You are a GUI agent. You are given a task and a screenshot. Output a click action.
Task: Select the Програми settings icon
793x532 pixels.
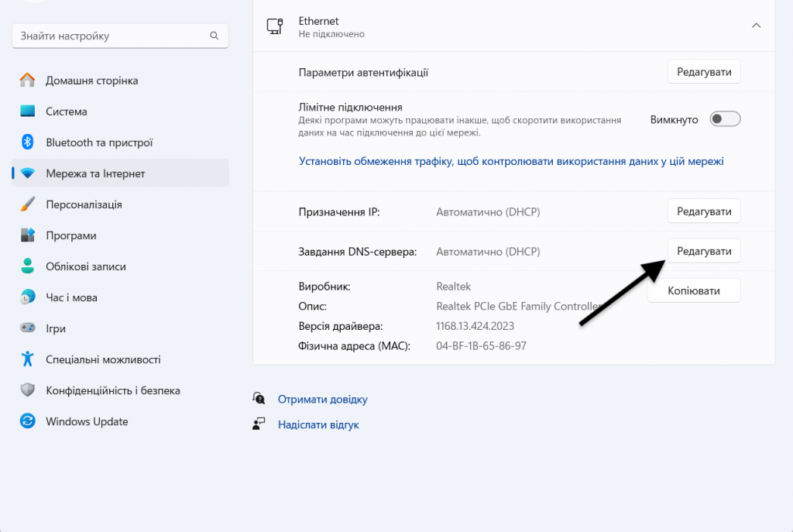coord(29,235)
